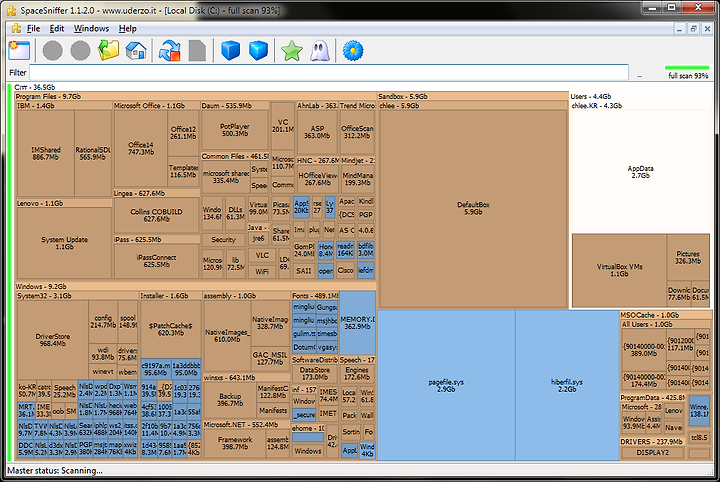Screen dimensions: 720x482
Task: Click the DRIVERS - 237.9Mb header
Action: (651, 442)
